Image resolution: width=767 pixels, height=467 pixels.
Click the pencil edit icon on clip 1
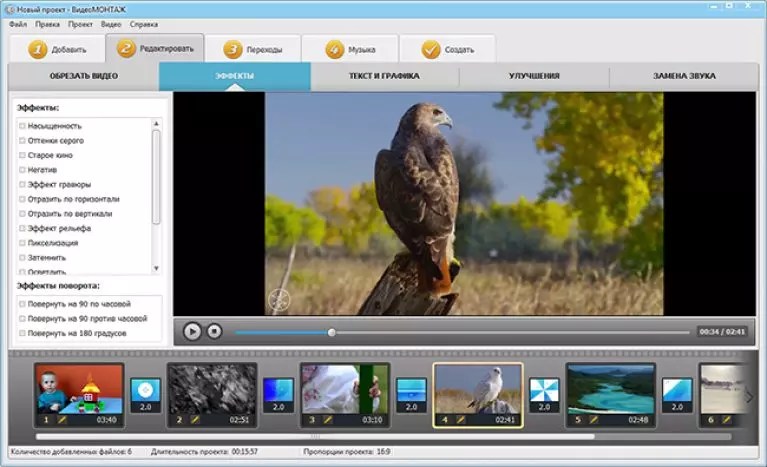(x=62, y=420)
